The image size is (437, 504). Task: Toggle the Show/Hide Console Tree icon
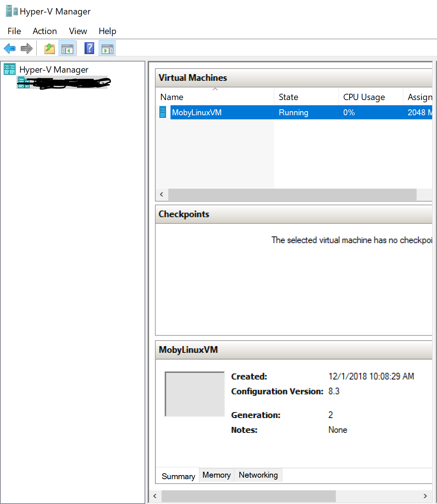point(67,48)
